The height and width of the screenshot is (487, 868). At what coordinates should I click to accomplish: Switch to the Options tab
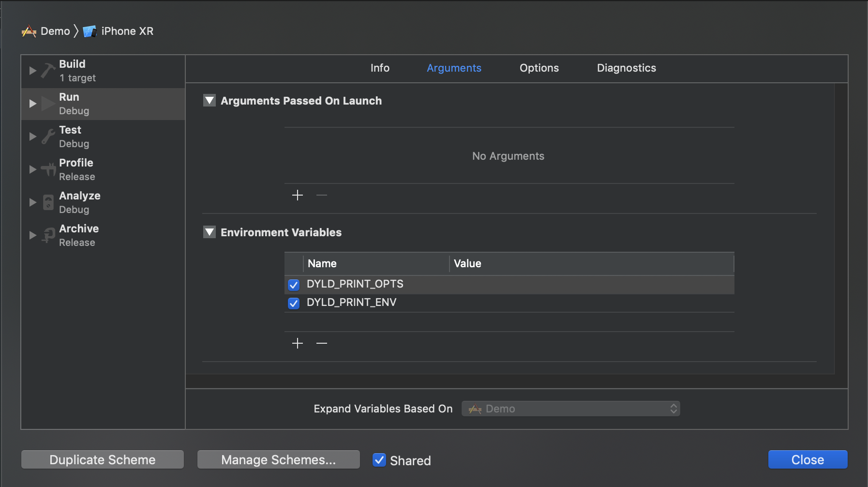tap(539, 68)
